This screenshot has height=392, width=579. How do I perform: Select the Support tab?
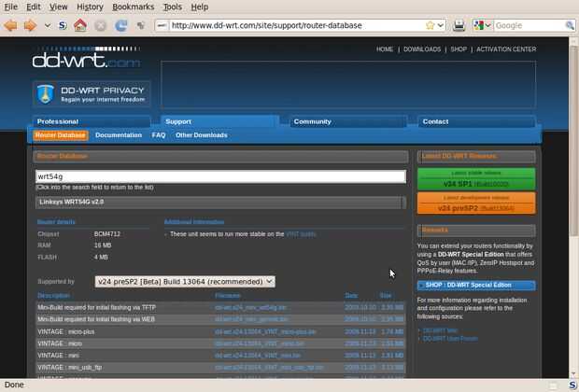[x=219, y=121]
